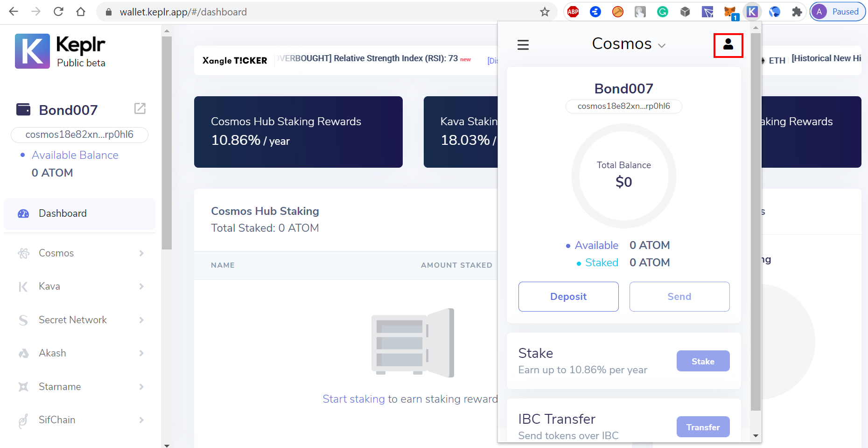Expand the Kava chevron in sidebar

[141, 286]
